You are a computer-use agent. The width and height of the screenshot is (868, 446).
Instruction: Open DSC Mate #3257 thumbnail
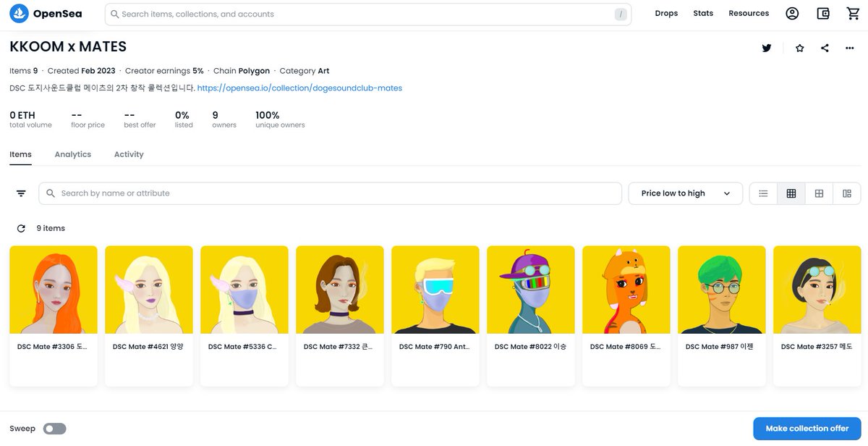pyautogui.click(x=817, y=290)
